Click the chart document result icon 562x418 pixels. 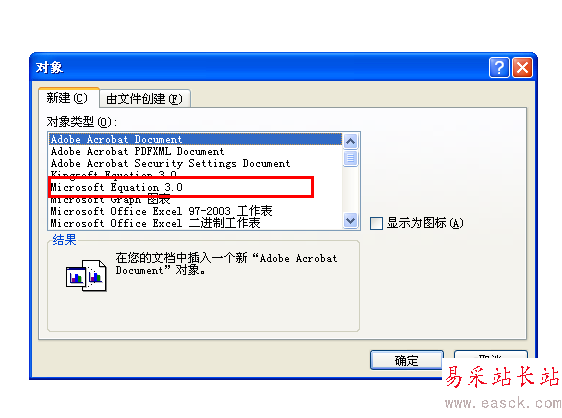86,275
